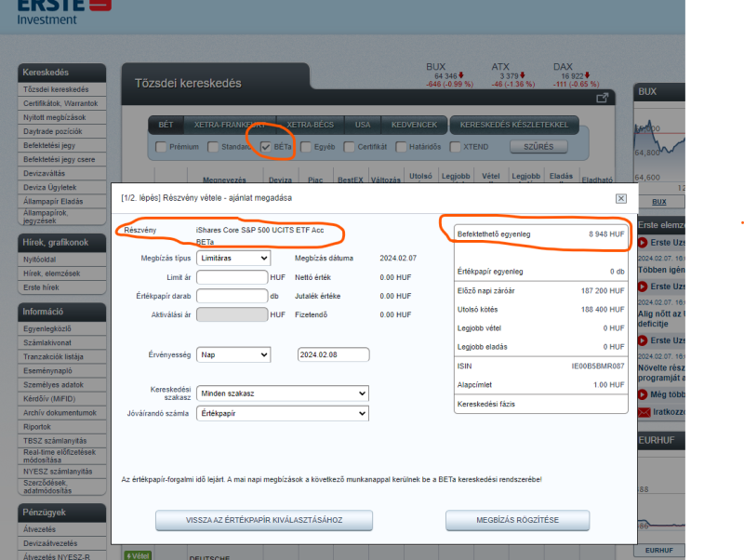Open Személyes adatok menu item

[x=61, y=385]
